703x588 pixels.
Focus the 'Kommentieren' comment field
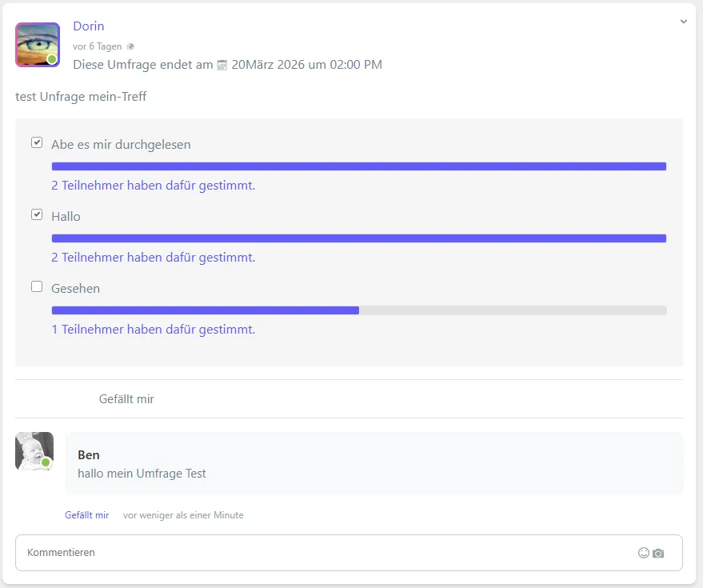(320, 553)
